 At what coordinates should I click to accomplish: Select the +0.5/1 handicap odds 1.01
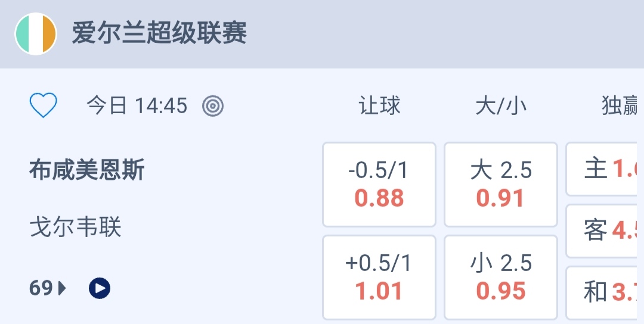point(379,278)
